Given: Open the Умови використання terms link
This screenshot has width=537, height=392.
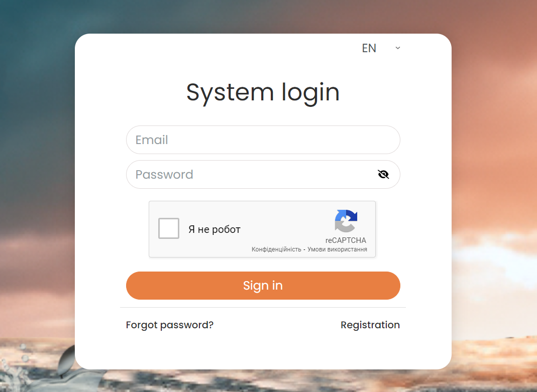Looking at the screenshot, I should click(338, 249).
